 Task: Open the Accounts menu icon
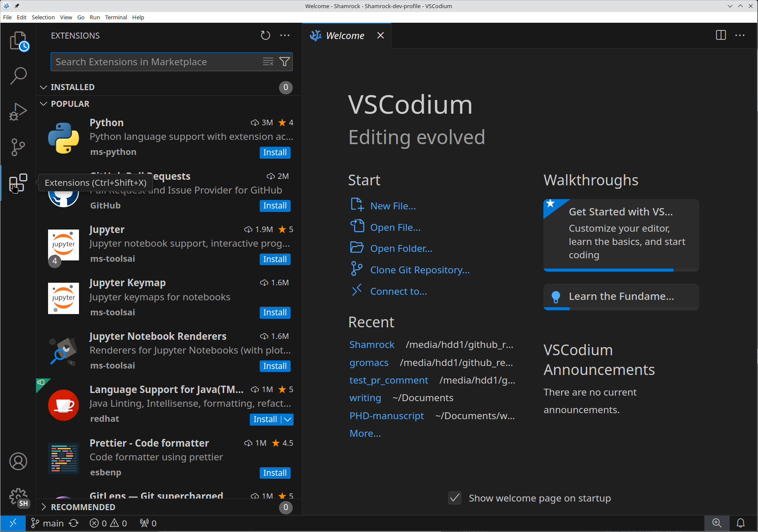pyautogui.click(x=18, y=461)
